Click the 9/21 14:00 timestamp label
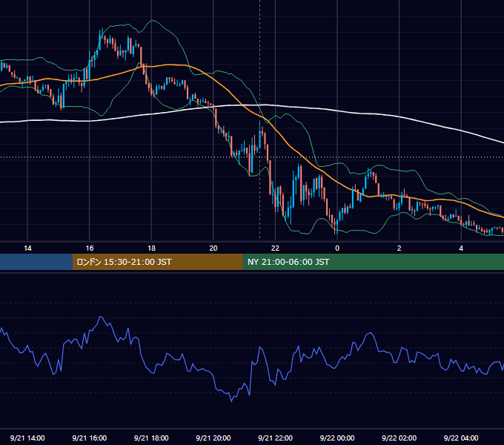 [x=27, y=438]
